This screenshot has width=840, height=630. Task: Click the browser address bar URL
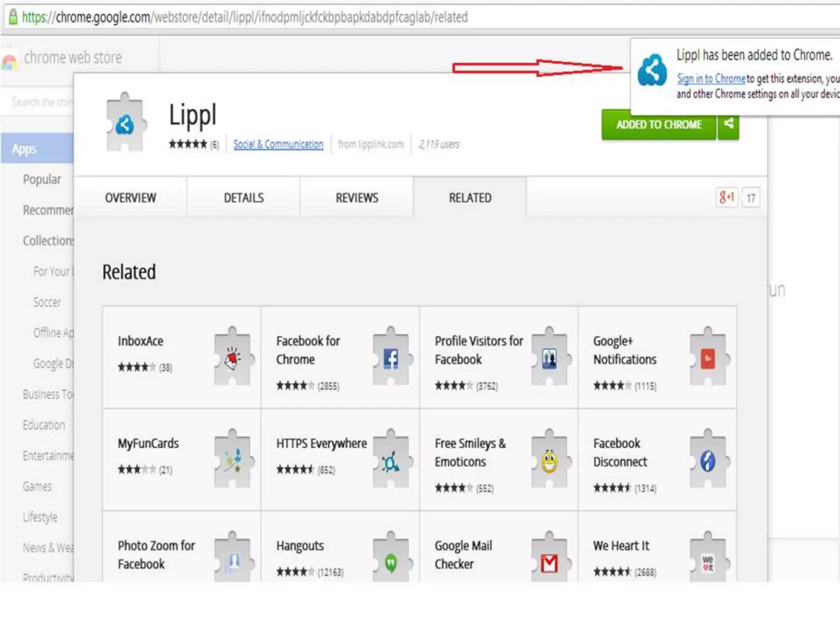[244, 17]
